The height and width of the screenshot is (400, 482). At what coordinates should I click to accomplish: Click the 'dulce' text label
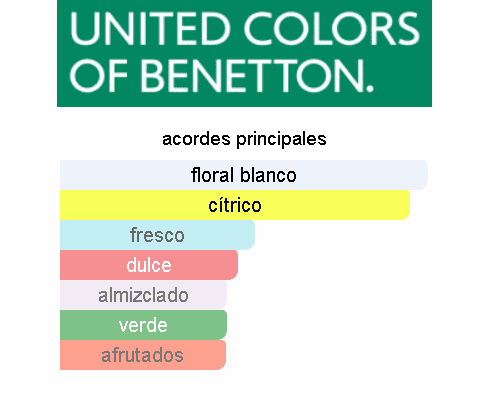point(149,265)
